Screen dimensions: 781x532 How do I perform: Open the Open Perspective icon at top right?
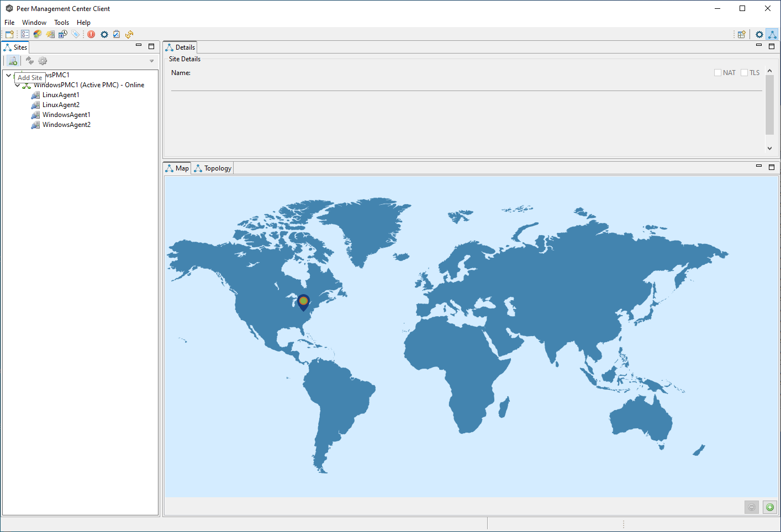[742, 34]
